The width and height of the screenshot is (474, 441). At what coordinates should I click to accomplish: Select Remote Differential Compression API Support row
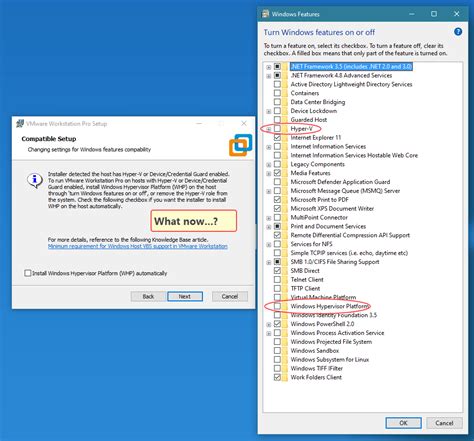point(350,235)
